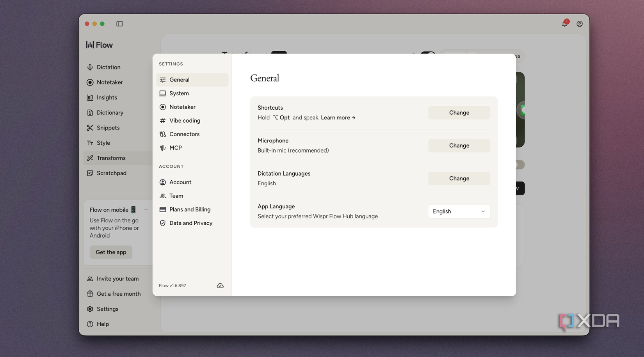
Task: Open Notetaker settings section
Action: coord(192,107)
